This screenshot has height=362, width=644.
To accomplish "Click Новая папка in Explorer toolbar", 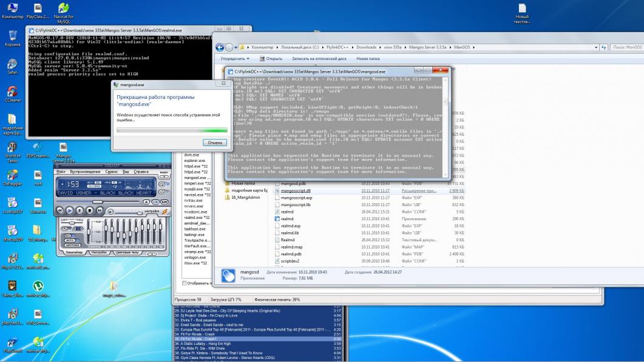I will (x=368, y=59).
